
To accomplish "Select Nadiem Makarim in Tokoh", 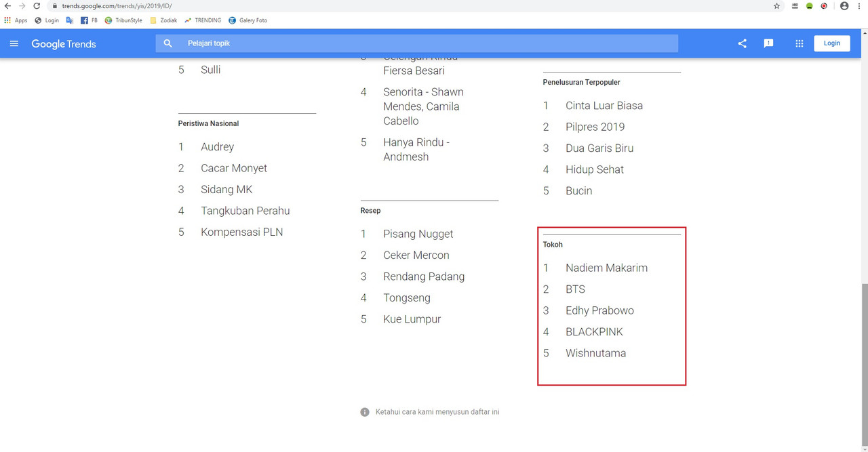I will pyautogui.click(x=606, y=268).
